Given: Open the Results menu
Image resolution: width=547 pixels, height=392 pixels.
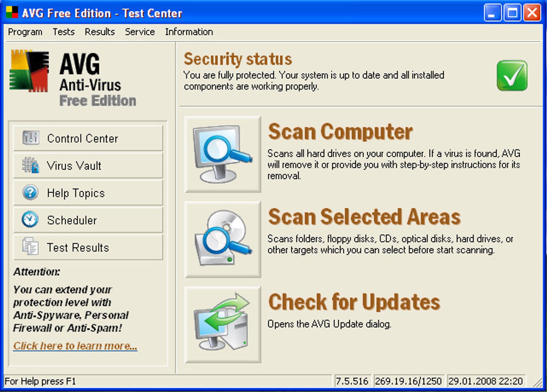Looking at the screenshot, I should tap(100, 32).
